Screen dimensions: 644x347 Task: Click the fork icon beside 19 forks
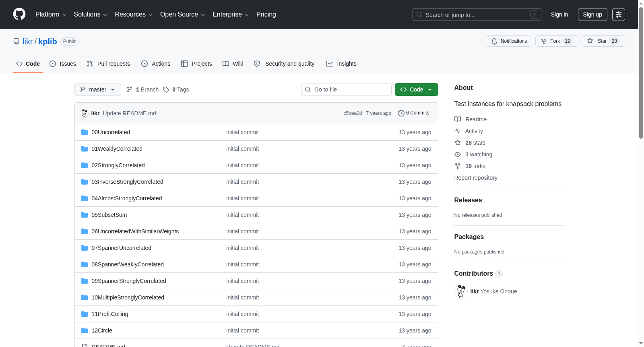click(x=458, y=166)
